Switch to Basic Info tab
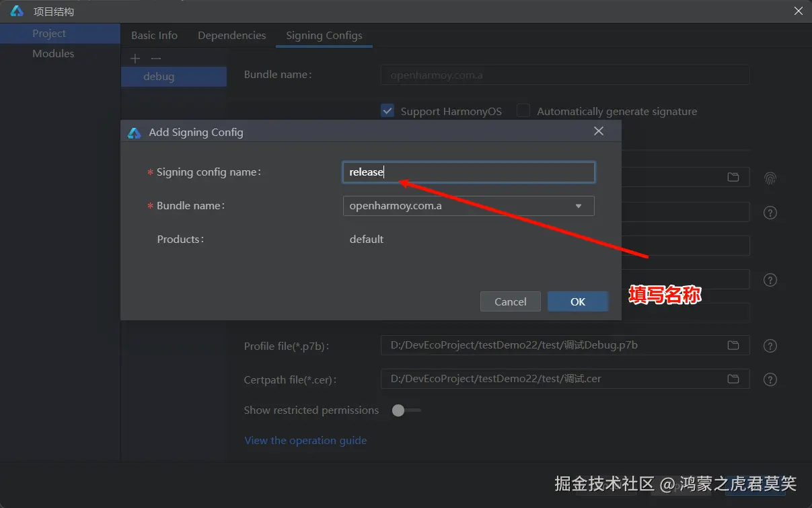The height and width of the screenshot is (508, 812). coord(154,35)
